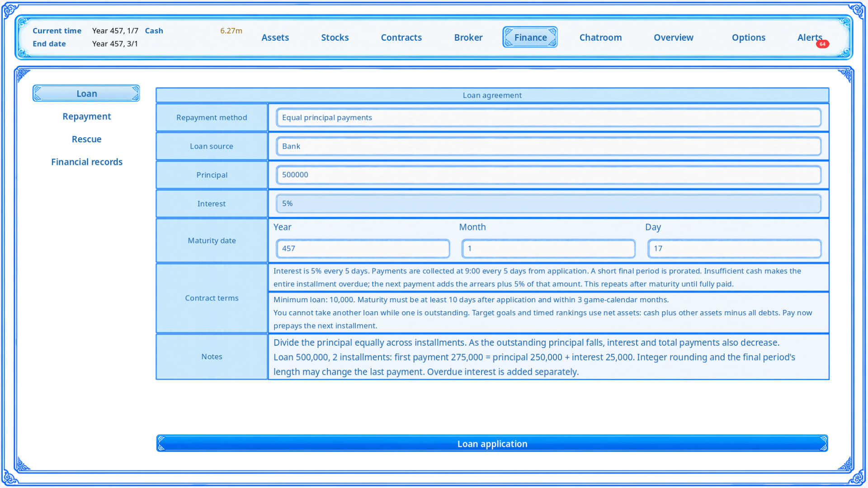Click the red 64 alerts badge

822,44
